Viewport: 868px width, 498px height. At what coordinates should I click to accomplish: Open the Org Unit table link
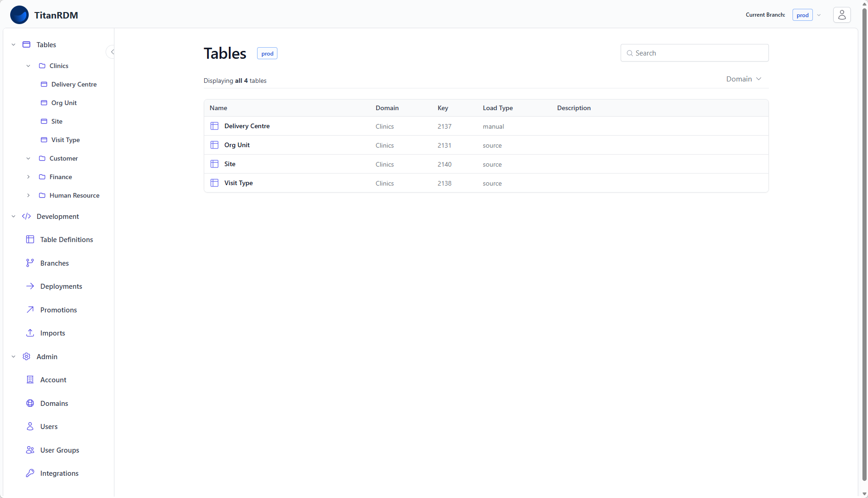[x=237, y=145]
